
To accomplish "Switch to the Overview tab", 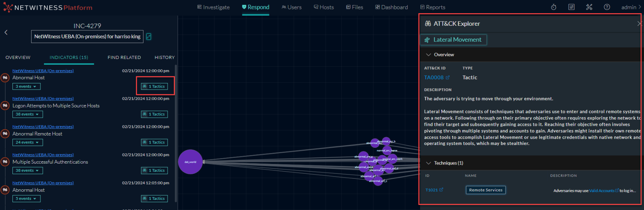I will (x=18, y=57).
